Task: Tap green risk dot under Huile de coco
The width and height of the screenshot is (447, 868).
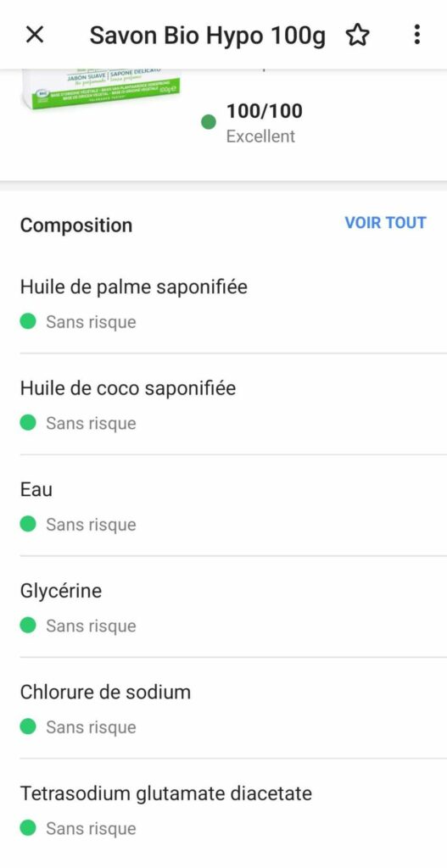Action: (x=28, y=422)
